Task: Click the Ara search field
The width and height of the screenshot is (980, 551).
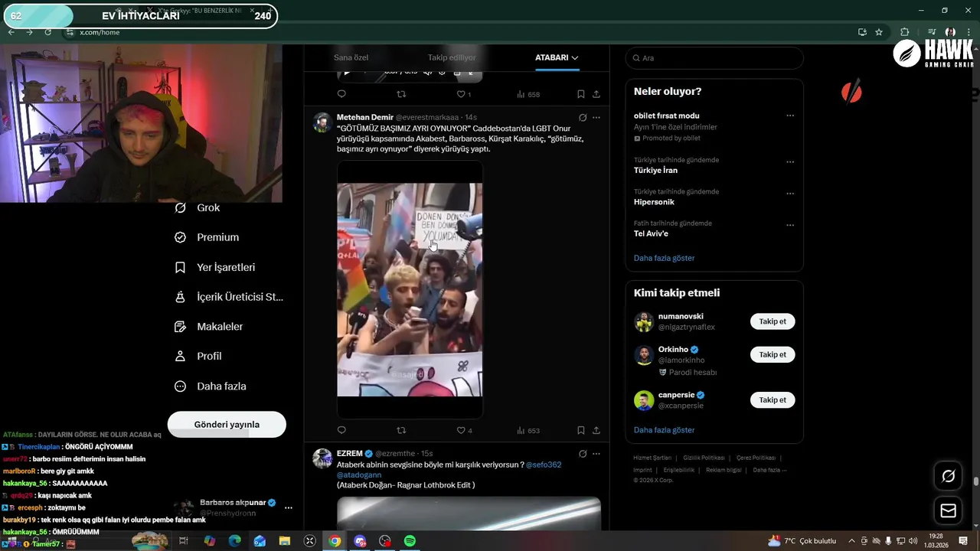Action: pos(714,58)
